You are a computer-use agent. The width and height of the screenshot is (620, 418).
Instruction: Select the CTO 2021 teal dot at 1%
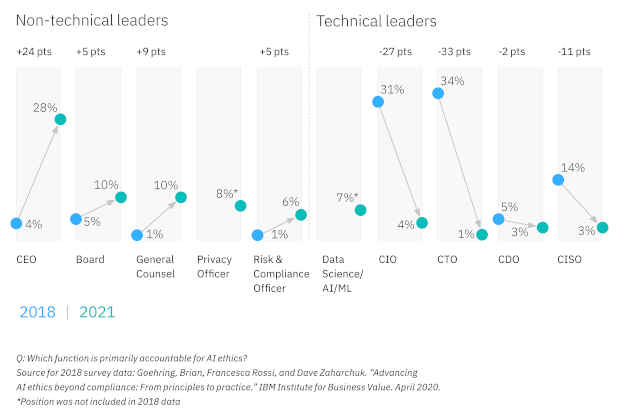[x=482, y=235]
